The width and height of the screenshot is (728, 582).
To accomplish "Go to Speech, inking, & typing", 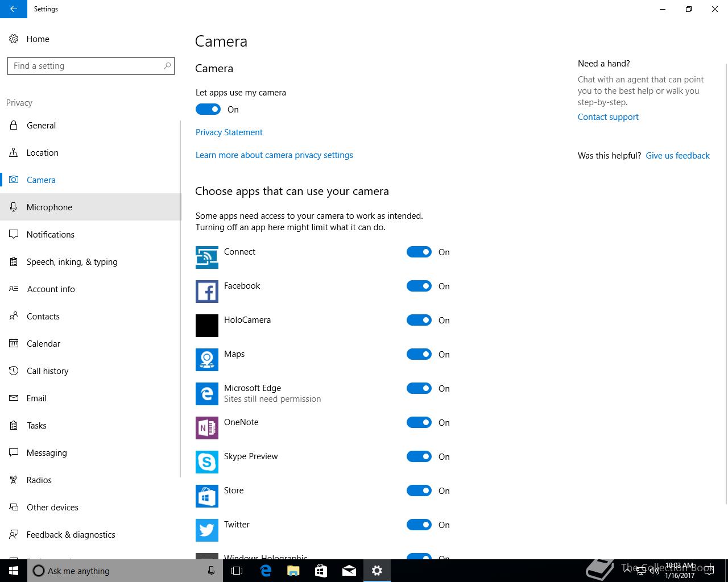I will pos(90,261).
